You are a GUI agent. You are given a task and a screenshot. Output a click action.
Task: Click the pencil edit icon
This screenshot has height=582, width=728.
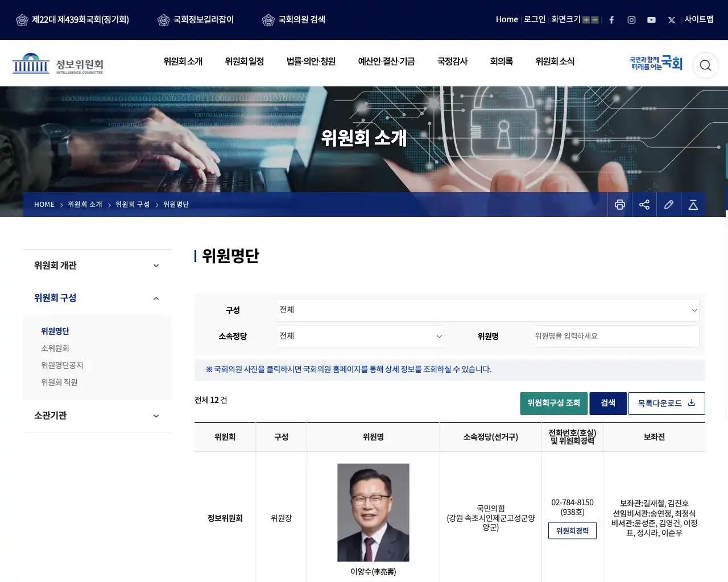click(x=669, y=205)
